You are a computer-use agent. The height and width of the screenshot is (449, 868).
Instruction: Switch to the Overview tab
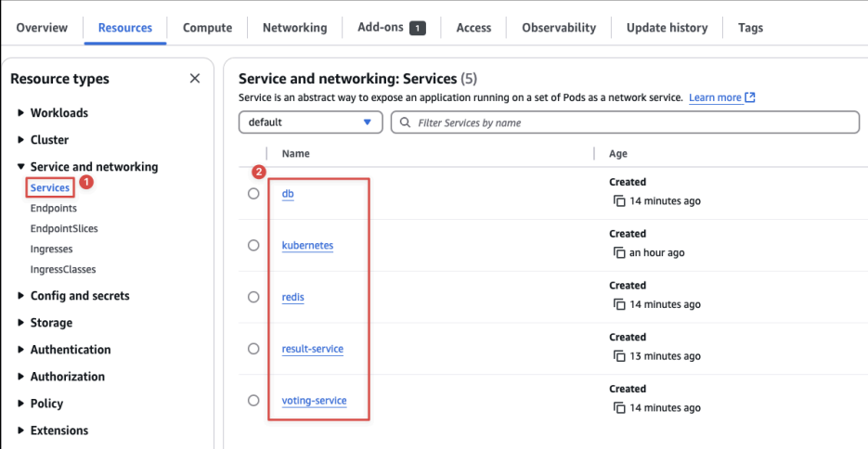[42, 28]
